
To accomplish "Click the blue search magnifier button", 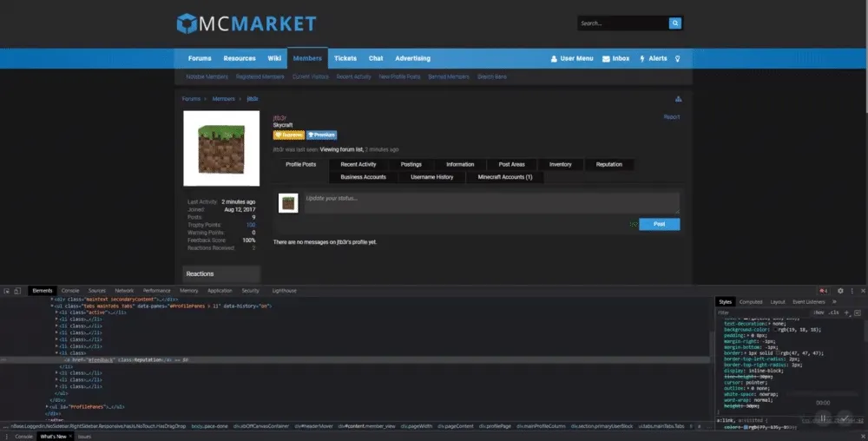I will [674, 23].
